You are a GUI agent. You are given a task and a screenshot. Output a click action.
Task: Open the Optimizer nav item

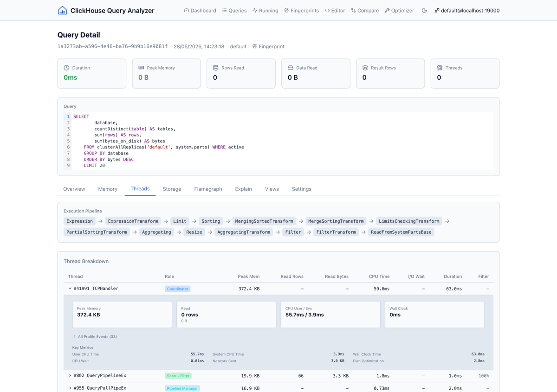(x=399, y=10)
